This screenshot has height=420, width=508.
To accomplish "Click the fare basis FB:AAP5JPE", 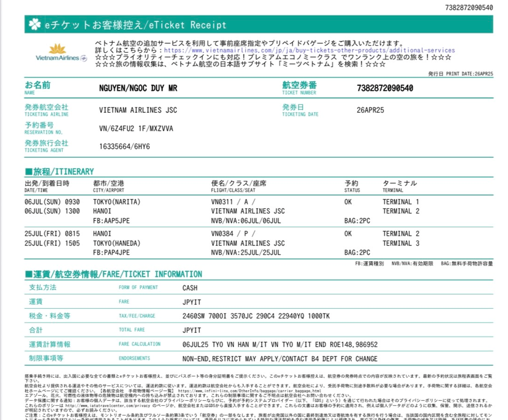I will (111, 221).
